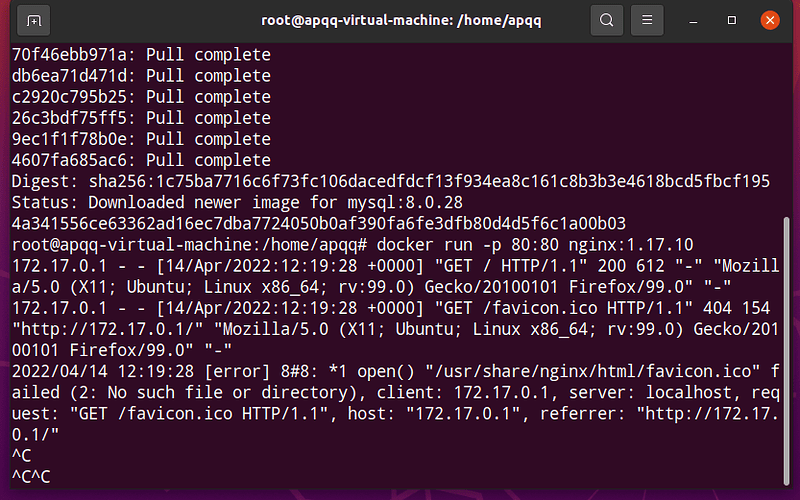Click the 70f46ebb971a Pull complete line

(141, 55)
